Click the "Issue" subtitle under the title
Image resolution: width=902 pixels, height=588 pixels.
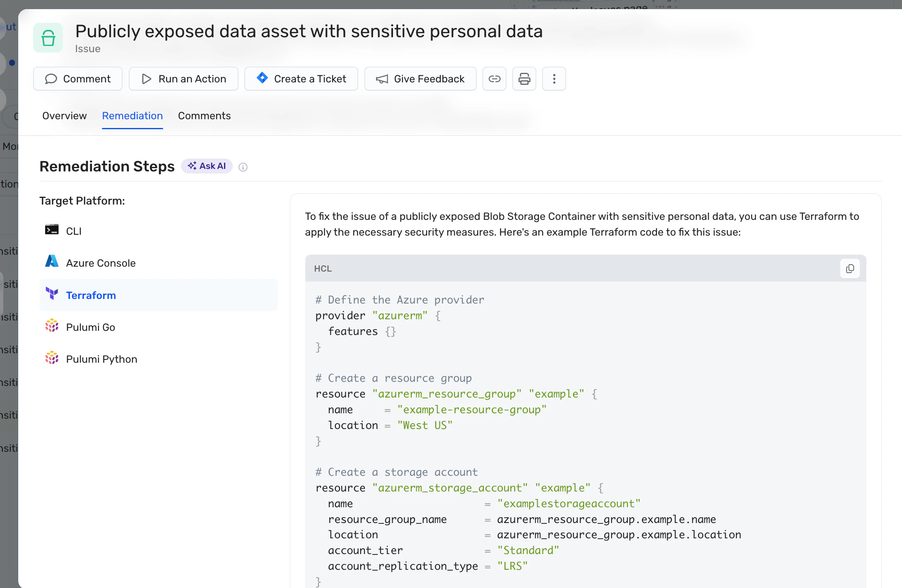pos(88,49)
